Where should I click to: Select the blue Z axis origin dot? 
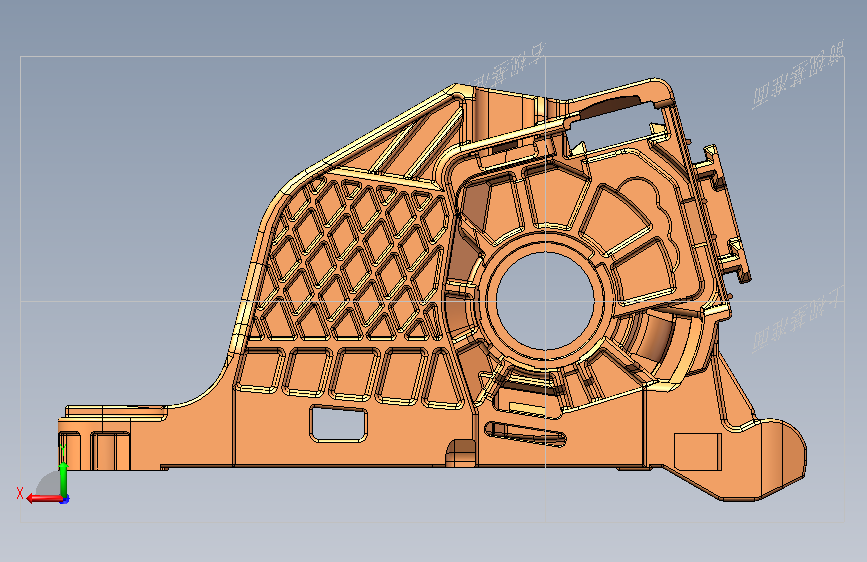point(65,499)
